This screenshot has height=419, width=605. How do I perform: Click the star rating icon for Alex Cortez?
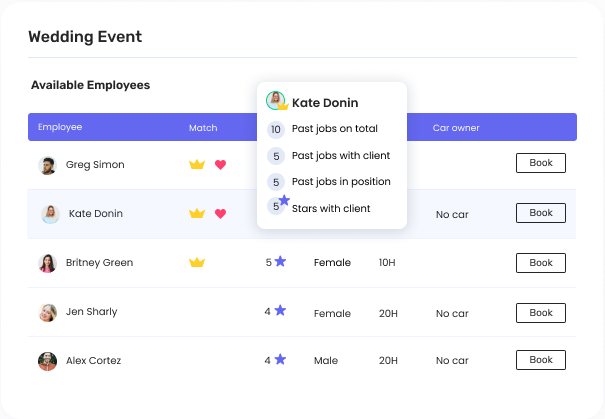pos(280,359)
